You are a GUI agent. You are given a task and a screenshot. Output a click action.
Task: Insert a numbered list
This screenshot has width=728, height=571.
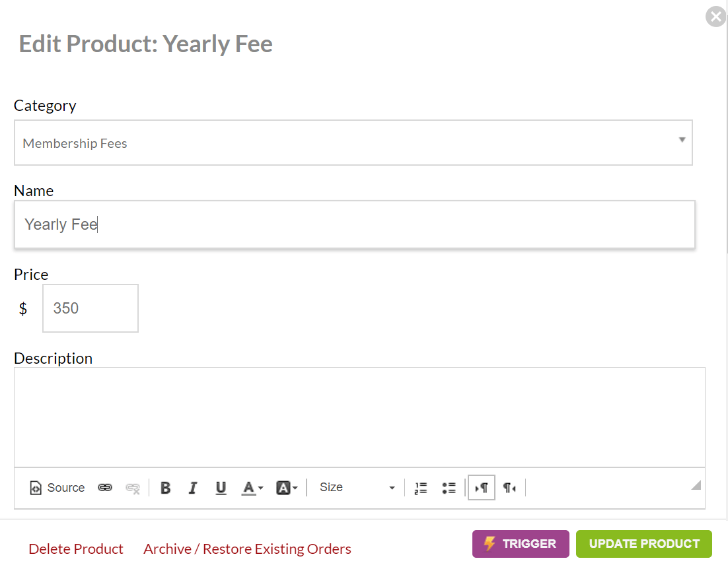421,488
